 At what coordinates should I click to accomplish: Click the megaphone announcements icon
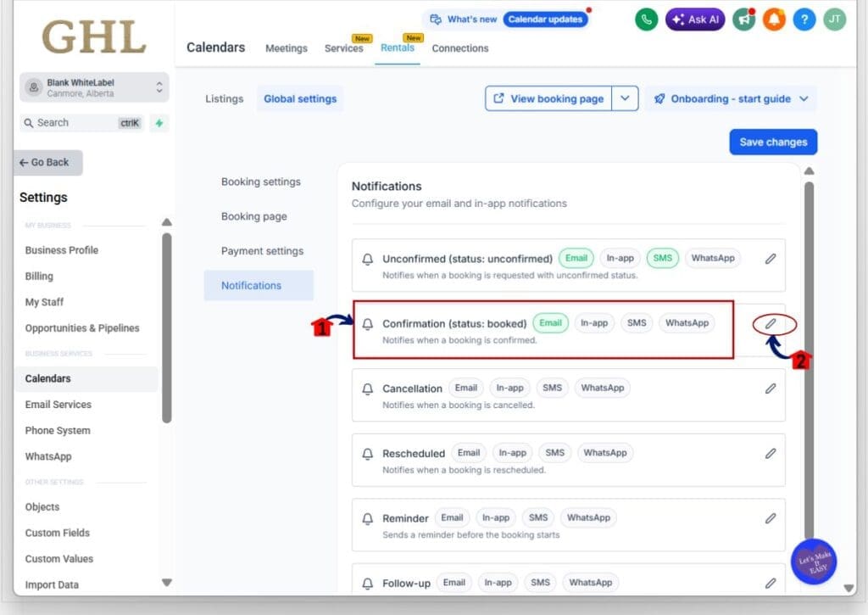(743, 20)
